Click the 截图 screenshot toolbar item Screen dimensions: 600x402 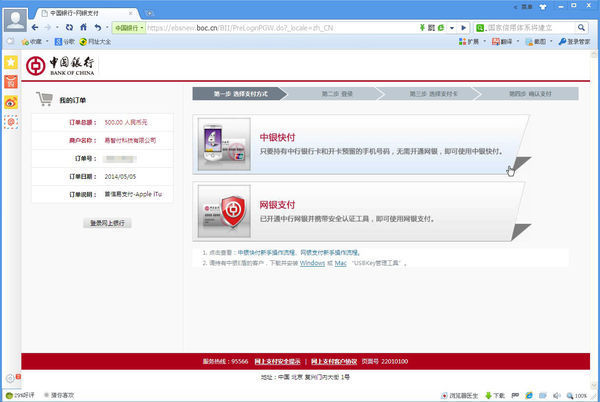coord(535,42)
